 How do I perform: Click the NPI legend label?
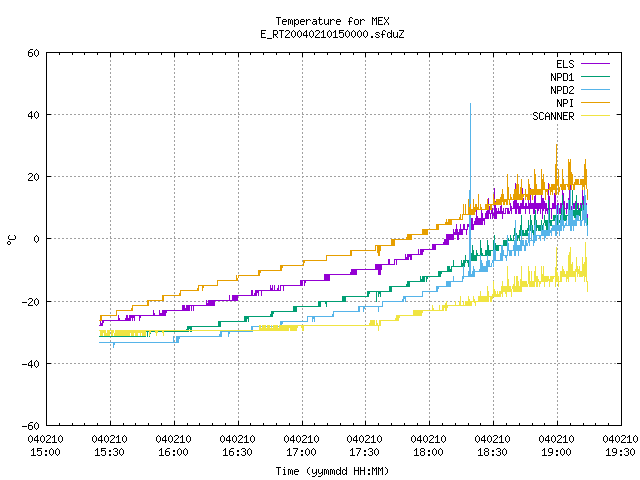tap(565, 103)
